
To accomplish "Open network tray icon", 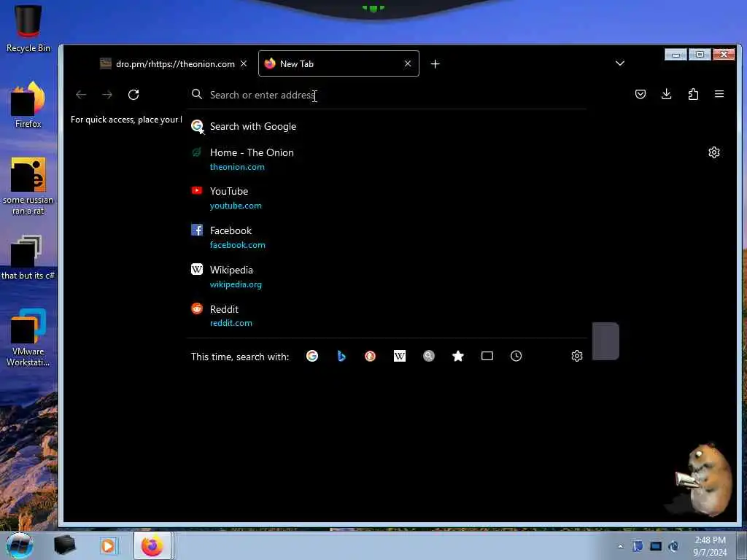I will [656, 546].
